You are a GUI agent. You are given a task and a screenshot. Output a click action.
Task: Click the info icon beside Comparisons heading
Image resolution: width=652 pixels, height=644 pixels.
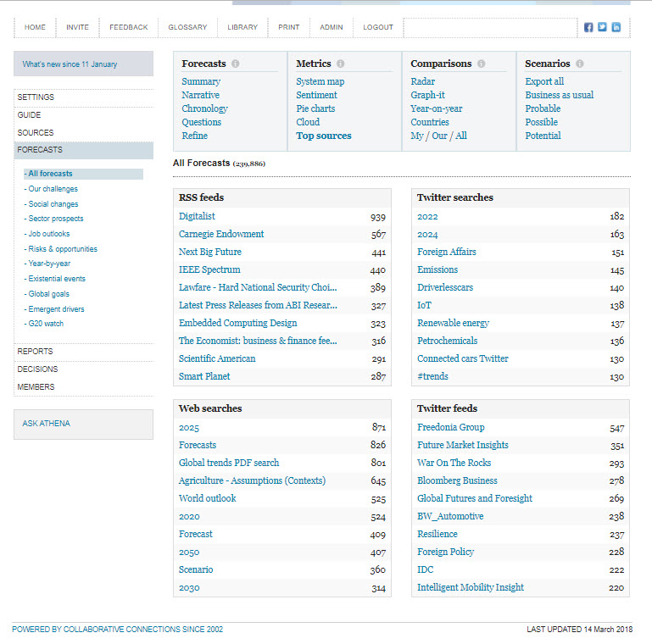click(x=481, y=64)
